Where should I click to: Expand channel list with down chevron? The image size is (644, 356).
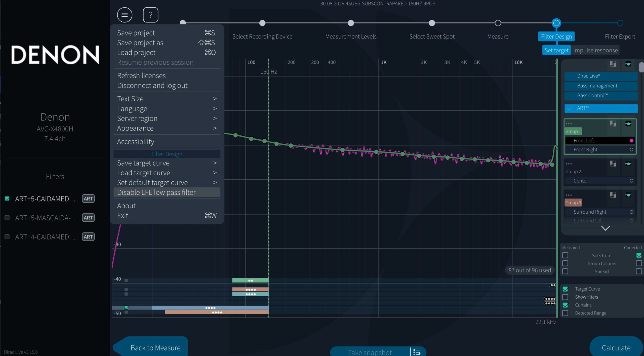pos(605,228)
